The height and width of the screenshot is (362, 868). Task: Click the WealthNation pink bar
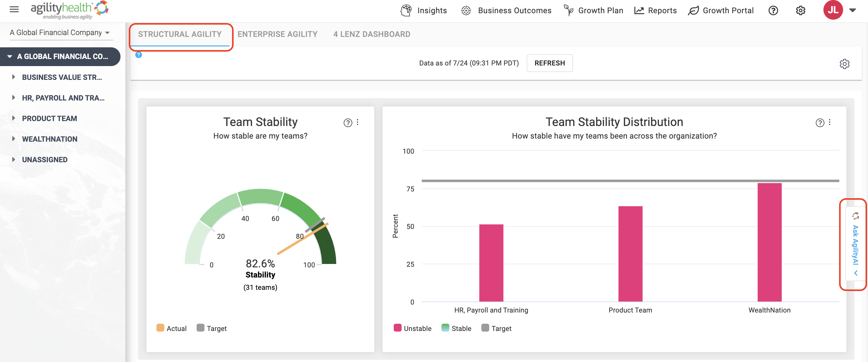pyautogui.click(x=769, y=242)
